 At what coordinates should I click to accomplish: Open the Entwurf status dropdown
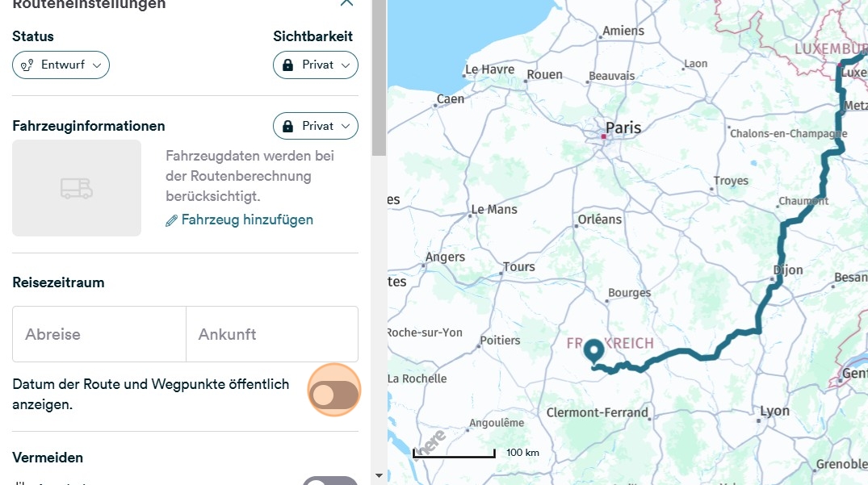tap(61, 65)
